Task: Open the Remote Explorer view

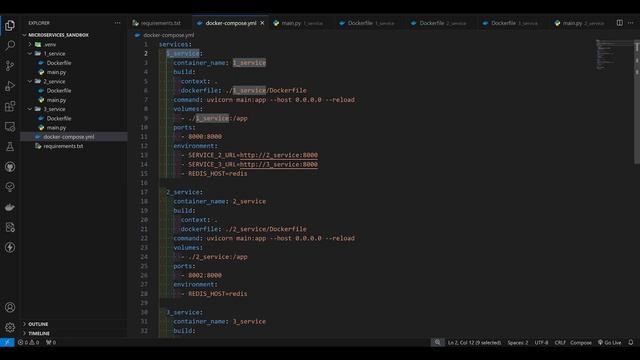Action: coord(10,127)
